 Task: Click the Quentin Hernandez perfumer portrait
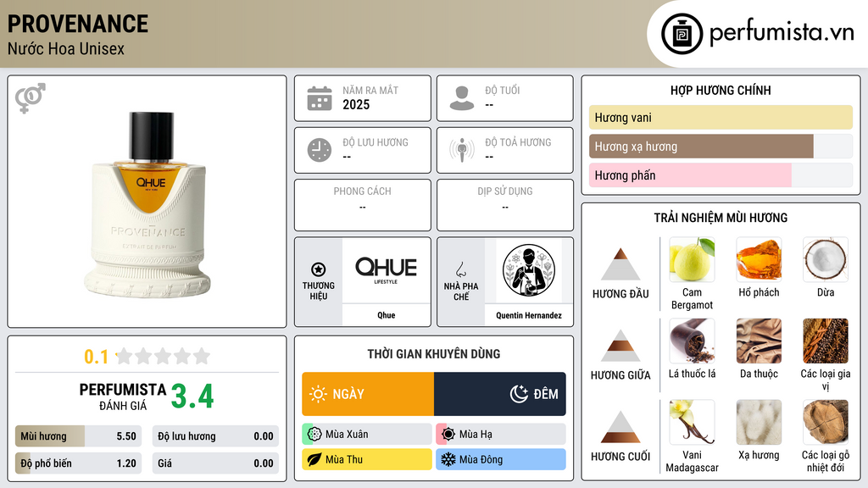pyautogui.click(x=529, y=270)
